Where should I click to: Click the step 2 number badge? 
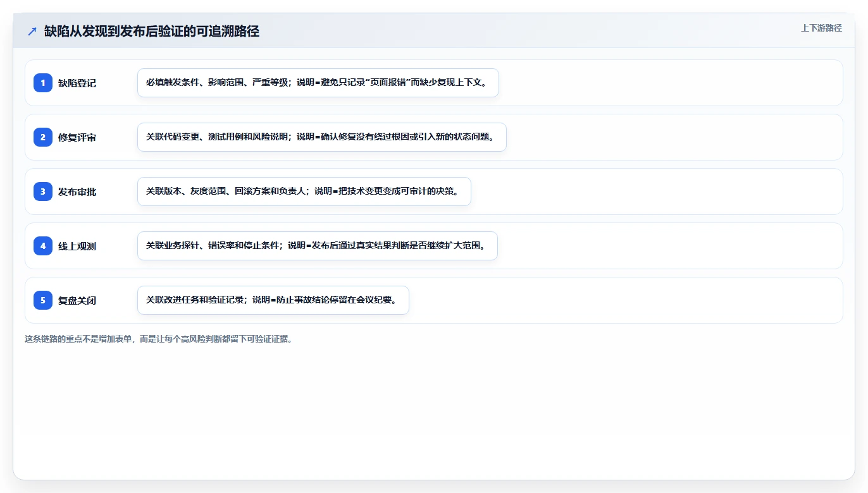[x=43, y=137]
